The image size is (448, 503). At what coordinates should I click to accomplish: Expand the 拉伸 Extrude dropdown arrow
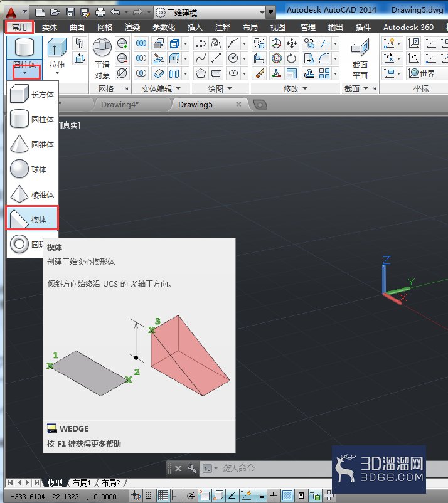click(x=57, y=73)
